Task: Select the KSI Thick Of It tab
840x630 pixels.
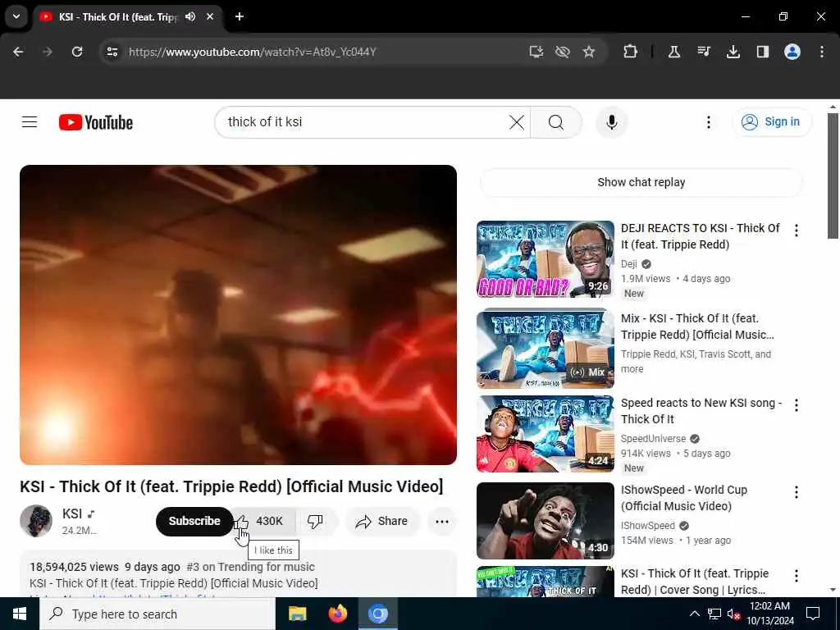Action: [118, 17]
